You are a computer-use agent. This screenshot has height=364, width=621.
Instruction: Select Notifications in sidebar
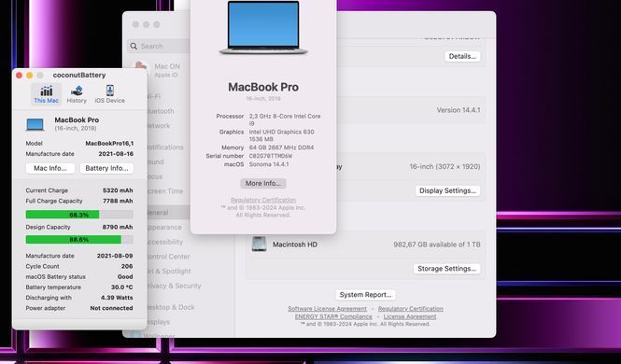coord(165,147)
